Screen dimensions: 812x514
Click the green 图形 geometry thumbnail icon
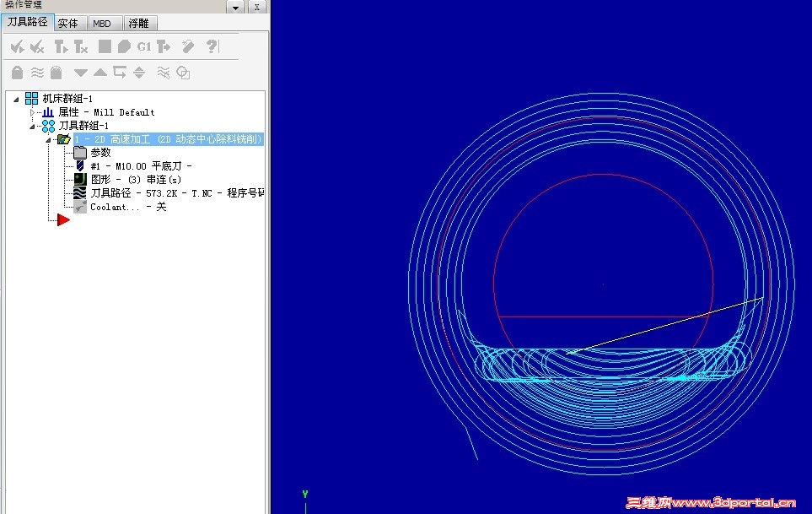(78, 179)
